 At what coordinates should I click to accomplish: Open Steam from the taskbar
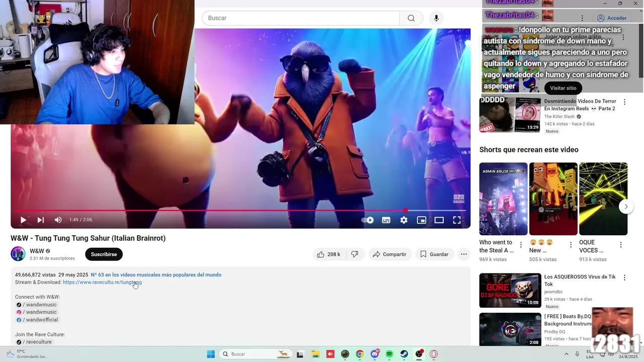404,354
